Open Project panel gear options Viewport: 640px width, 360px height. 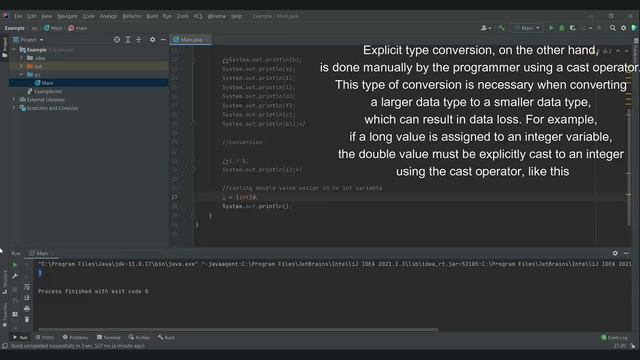[152, 40]
